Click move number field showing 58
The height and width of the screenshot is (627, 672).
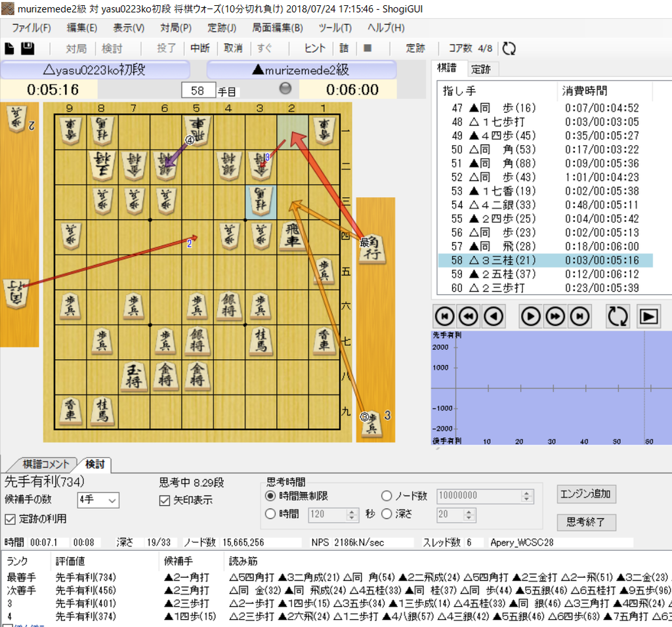pyautogui.click(x=198, y=91)
